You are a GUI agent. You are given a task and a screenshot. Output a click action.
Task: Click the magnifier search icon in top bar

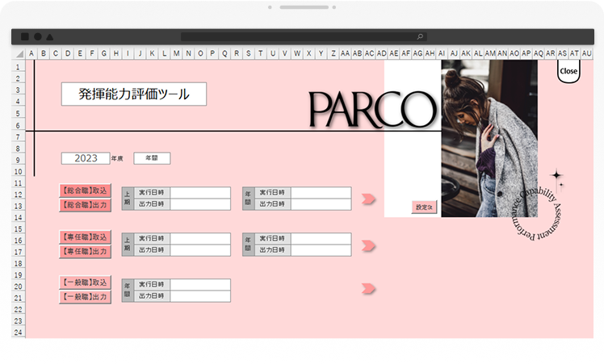(x=420, y=36)
